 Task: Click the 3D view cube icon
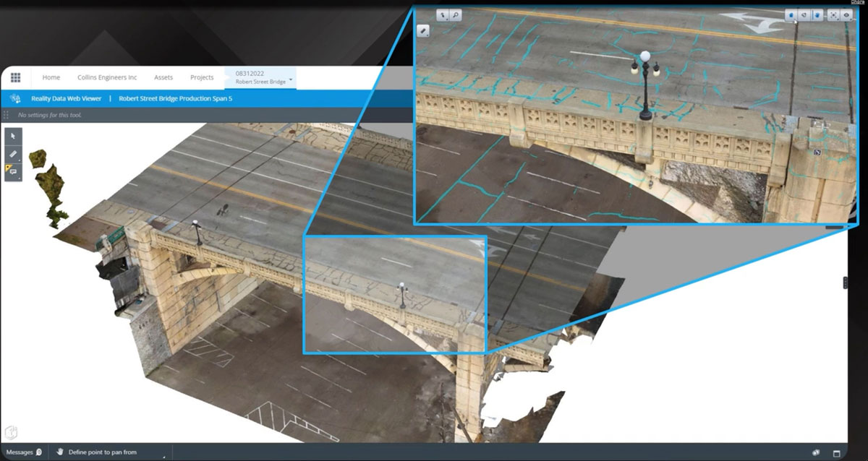click(x=11, y=432)
